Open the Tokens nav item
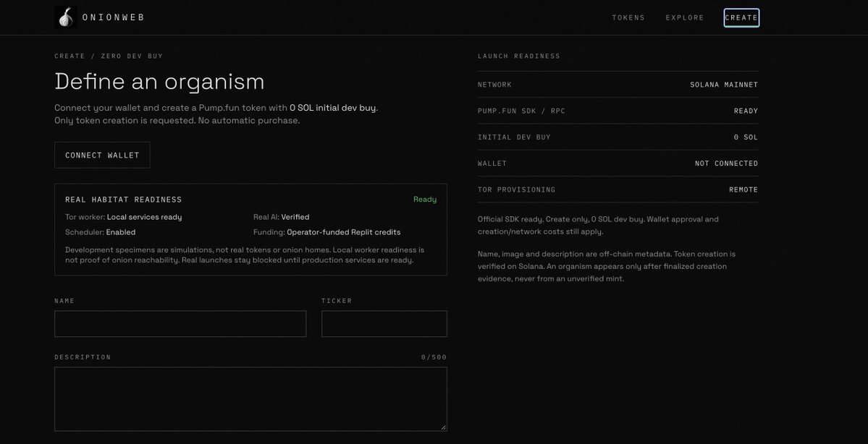Viewport: 868px width, 444px height. pyautogui.click(x=628, y=17)
